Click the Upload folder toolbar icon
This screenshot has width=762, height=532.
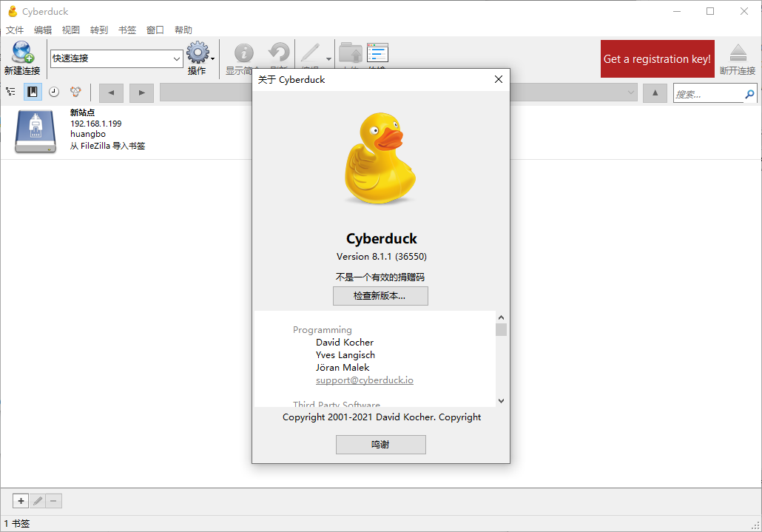point(351,53)
